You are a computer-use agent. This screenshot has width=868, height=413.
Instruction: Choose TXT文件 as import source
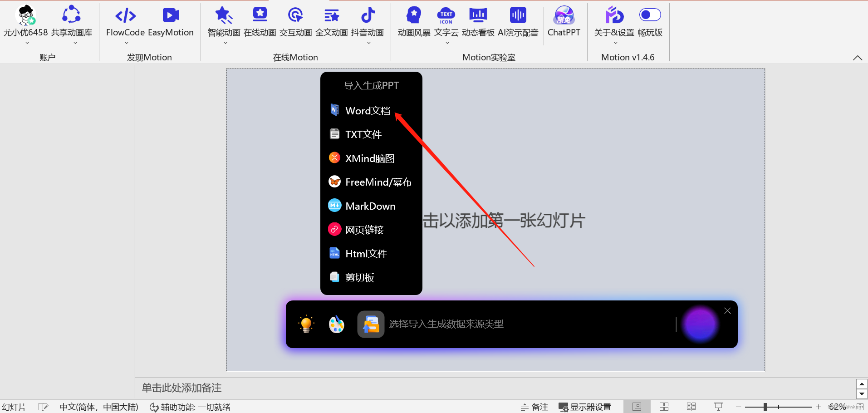[371, 134]
